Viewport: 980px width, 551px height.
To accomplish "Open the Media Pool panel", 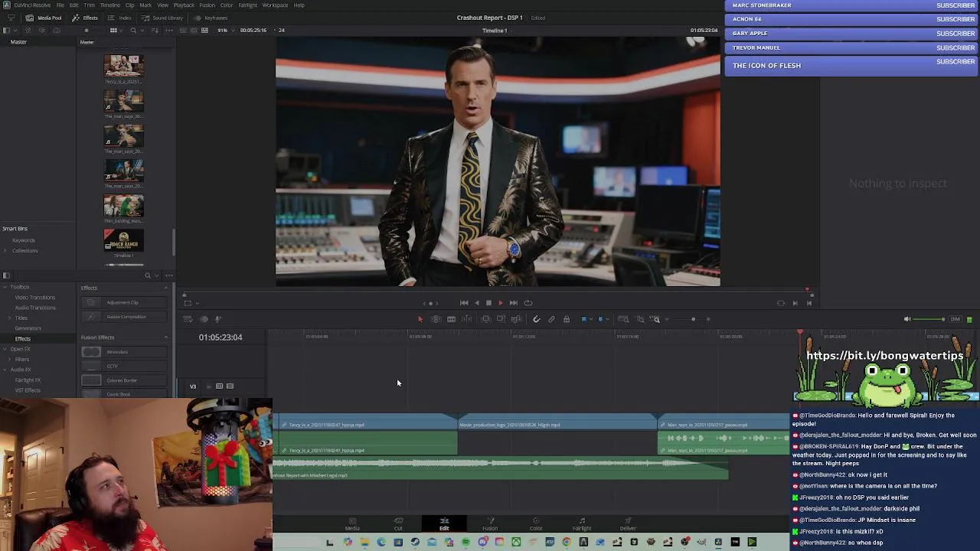I will tap(44, 18).
